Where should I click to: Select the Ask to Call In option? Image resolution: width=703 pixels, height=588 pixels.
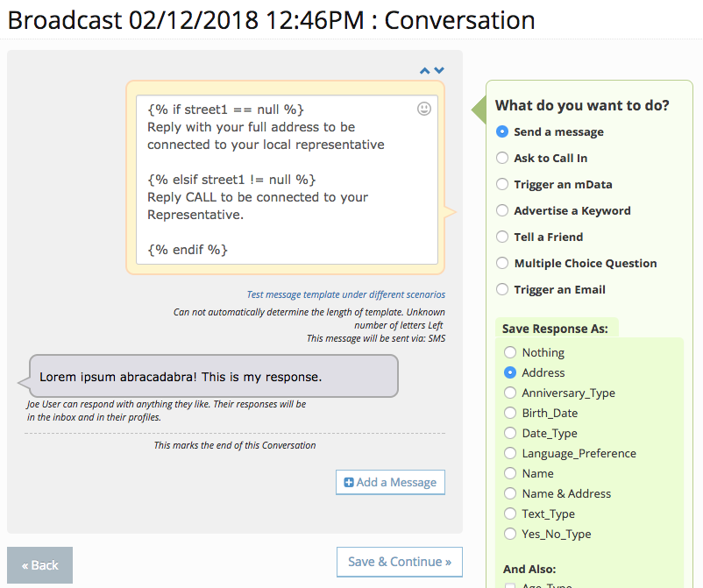click(502, 158)
